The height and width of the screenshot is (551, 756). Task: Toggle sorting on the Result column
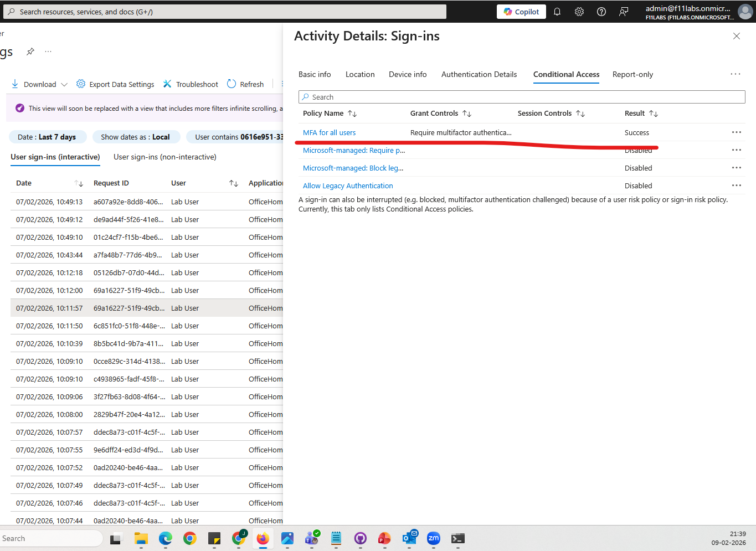coord(652,113)
